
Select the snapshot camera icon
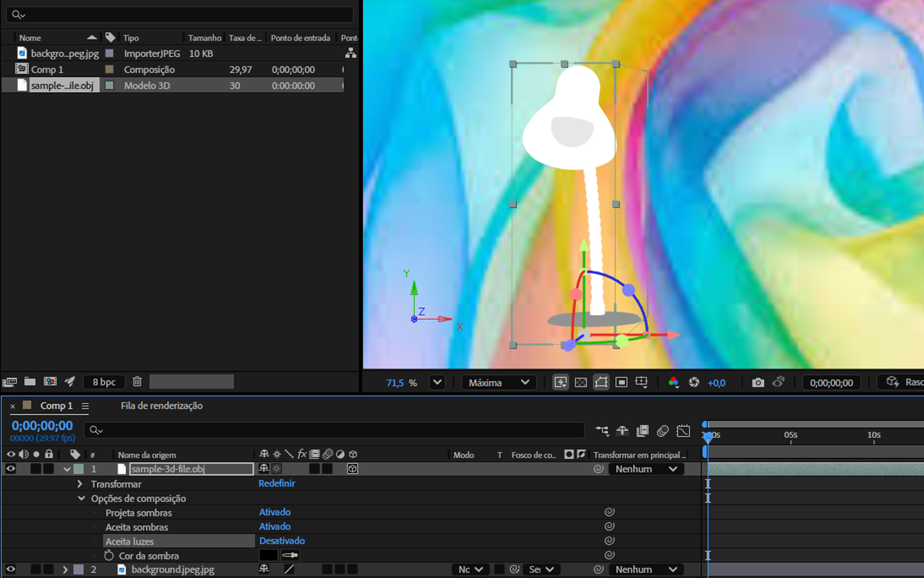[x=758, y=382]
